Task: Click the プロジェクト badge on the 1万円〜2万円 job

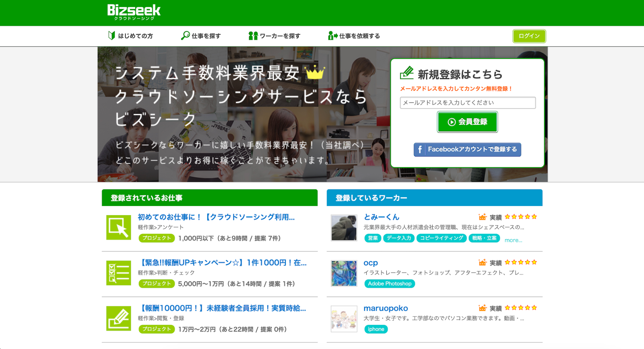Action: pyautogui.click(x=157, y=329)
